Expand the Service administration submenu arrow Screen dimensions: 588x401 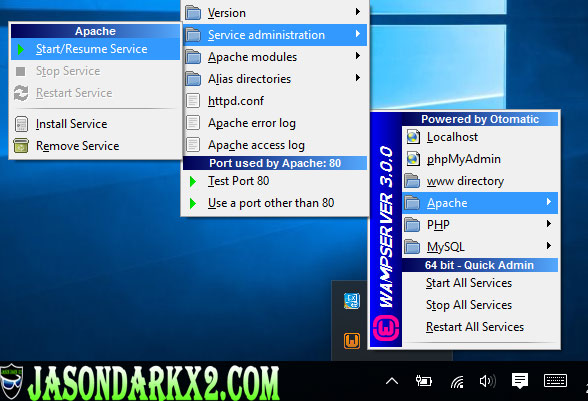click(x=358, y=34)
